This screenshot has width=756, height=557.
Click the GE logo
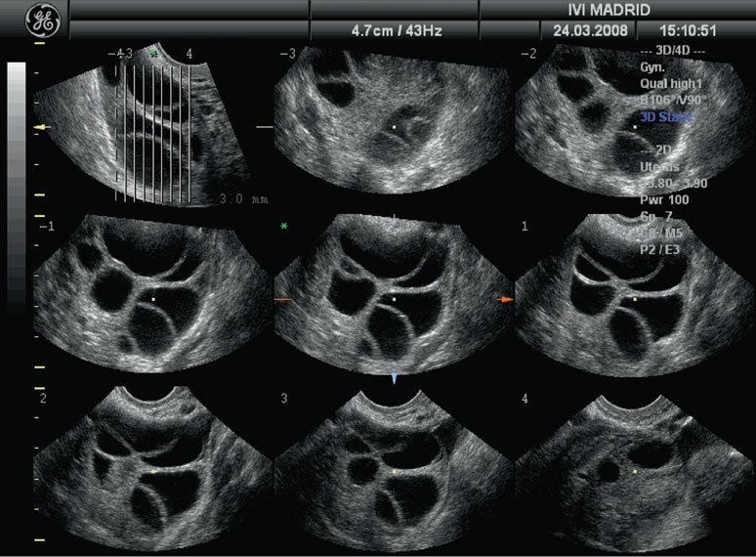coord(43,21)
